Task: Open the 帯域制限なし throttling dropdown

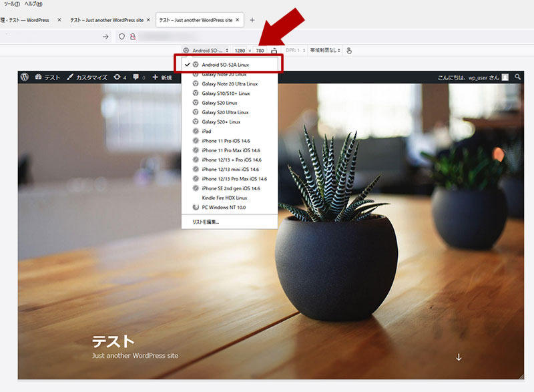Action: pyautogui.click(x=325, y=50)
